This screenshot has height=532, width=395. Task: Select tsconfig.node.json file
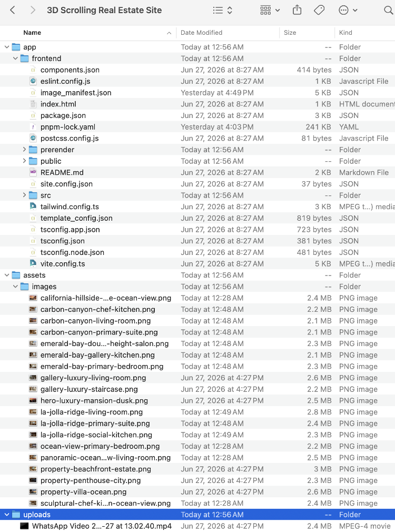[x=72, y=252]
